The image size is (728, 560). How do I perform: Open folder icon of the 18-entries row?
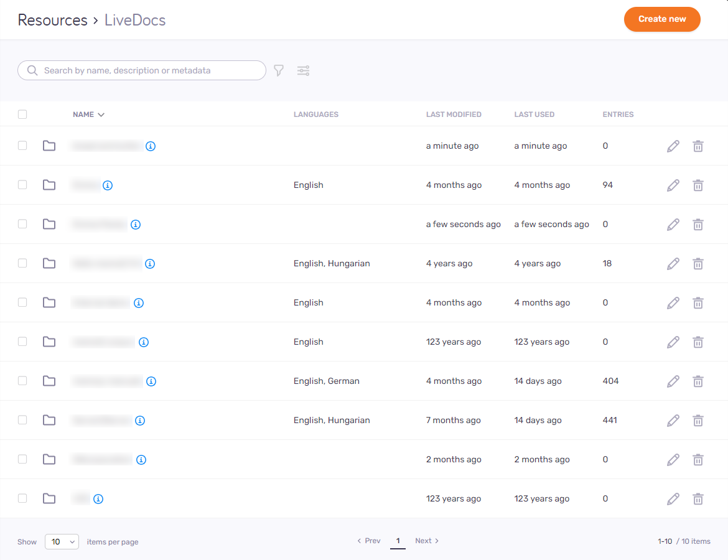click(x=49, y=264)
